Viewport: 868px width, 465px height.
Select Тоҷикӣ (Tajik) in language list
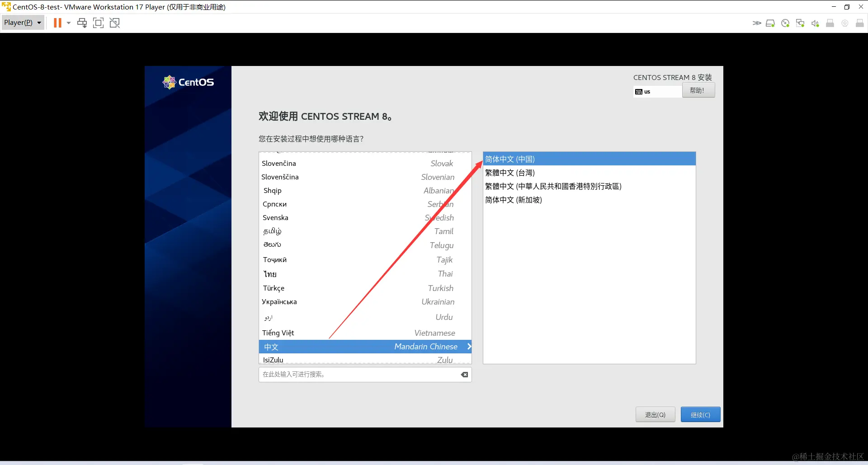coord(365,259)
